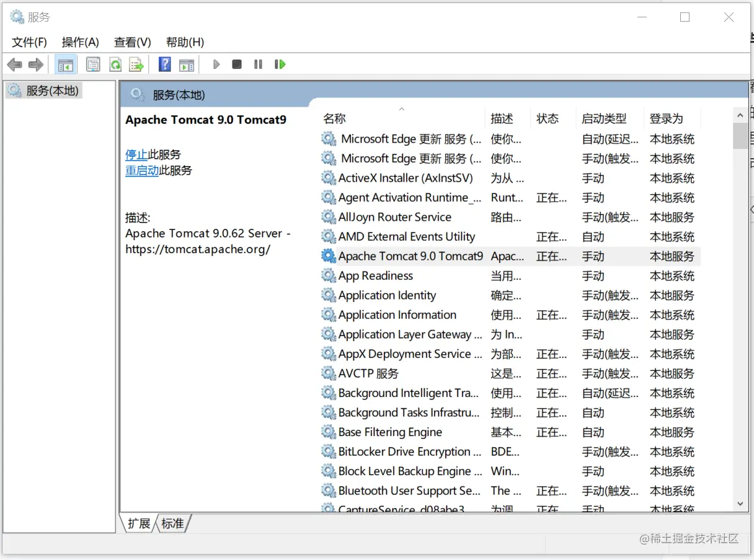Viewport: 754px width, 560px height.
Task: Open the 文件(F) menu
Action: (30, 42)
